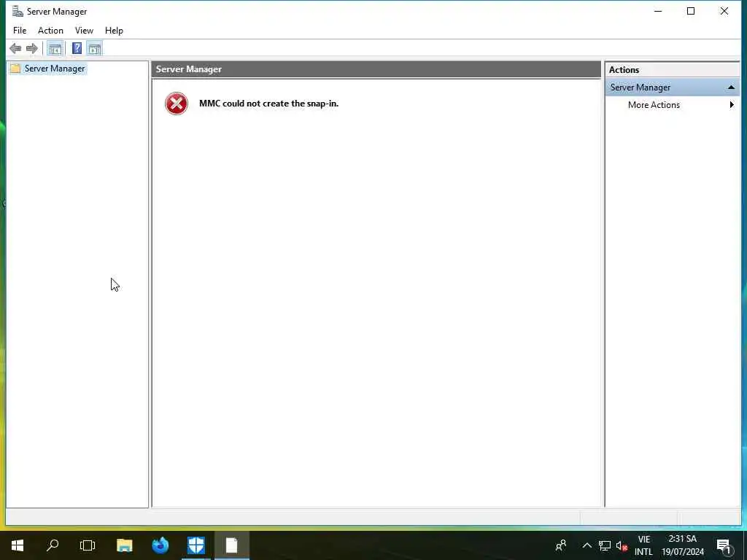Click the Back arrow toolbar icon

coord(15,49)
